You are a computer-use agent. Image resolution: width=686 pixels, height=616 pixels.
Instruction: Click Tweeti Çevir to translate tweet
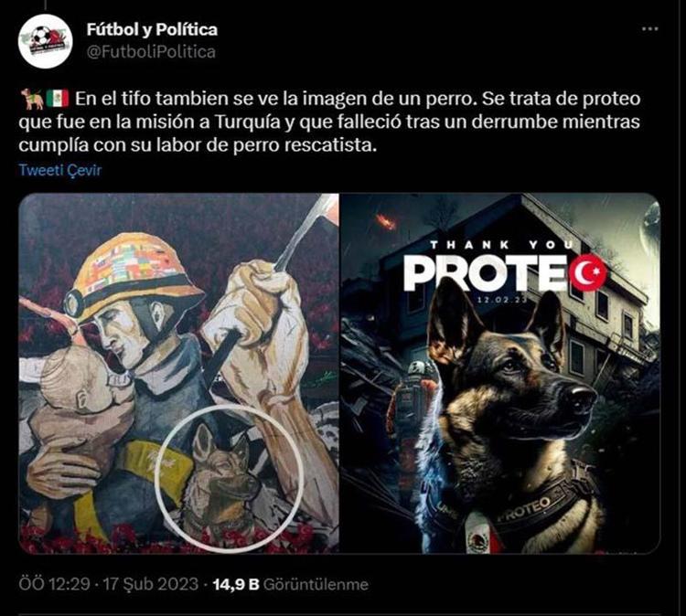(x=60, y=170)
